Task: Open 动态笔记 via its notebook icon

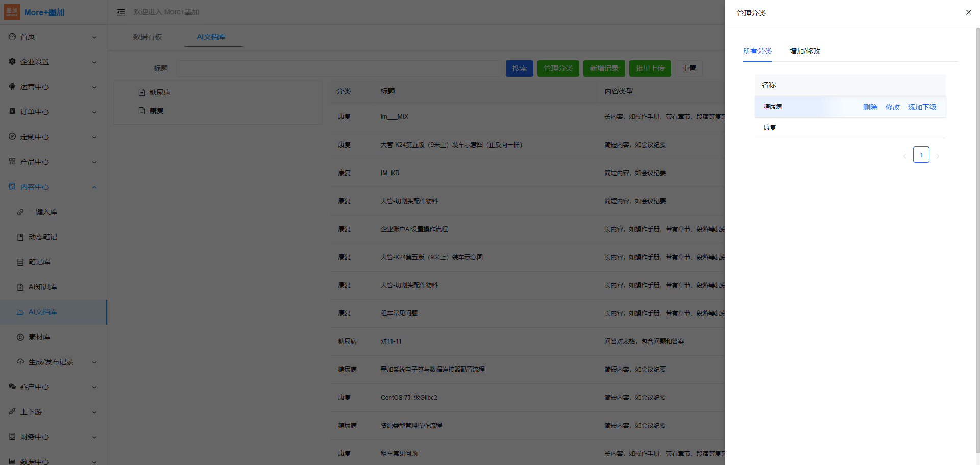Action: [x=20, y=237]
